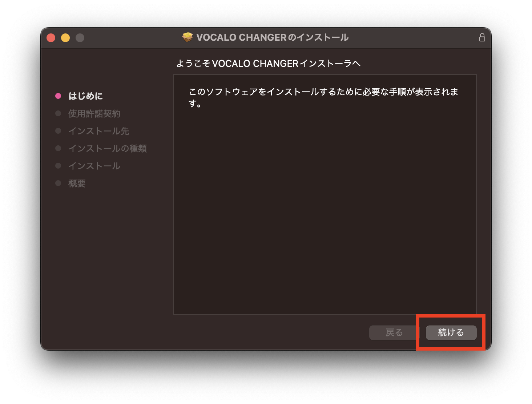
Task: Select the はじめに step in the sidebar
Action: point(86,96)
